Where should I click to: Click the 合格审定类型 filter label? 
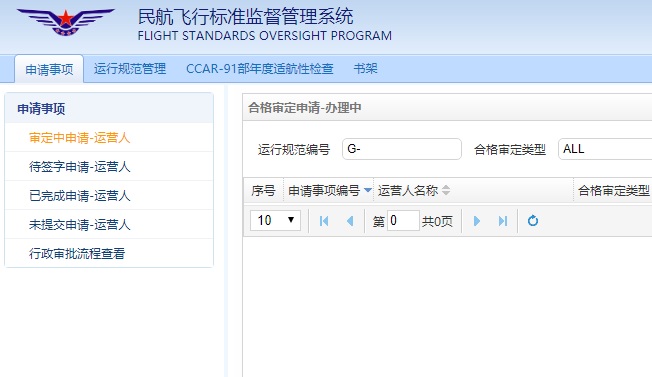[510, 149]
